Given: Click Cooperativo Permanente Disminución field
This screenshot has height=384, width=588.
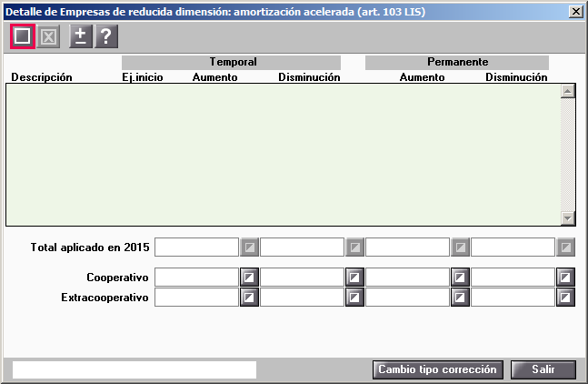Looking at the screenshot, I should coord(513,278).
